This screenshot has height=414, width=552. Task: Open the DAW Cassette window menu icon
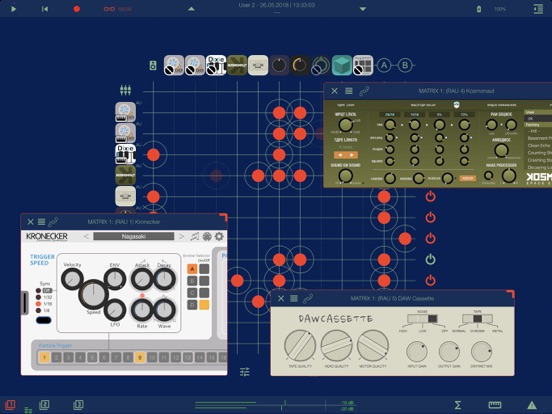click(x=294, y=299)
